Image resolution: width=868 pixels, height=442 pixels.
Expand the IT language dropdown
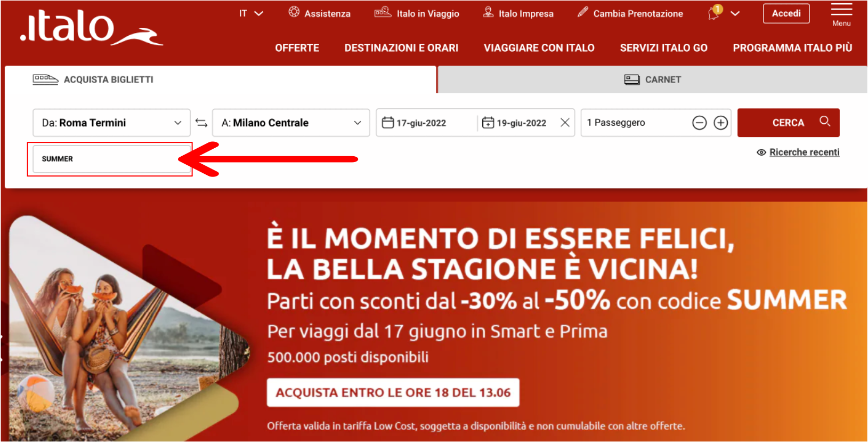[251, 13]
